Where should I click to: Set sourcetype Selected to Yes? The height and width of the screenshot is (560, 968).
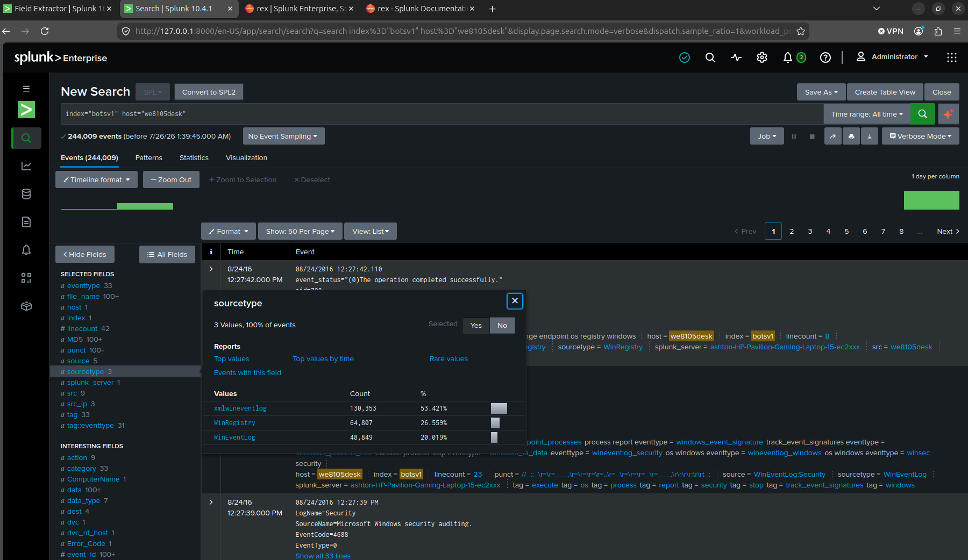click(x=476, y=325)
